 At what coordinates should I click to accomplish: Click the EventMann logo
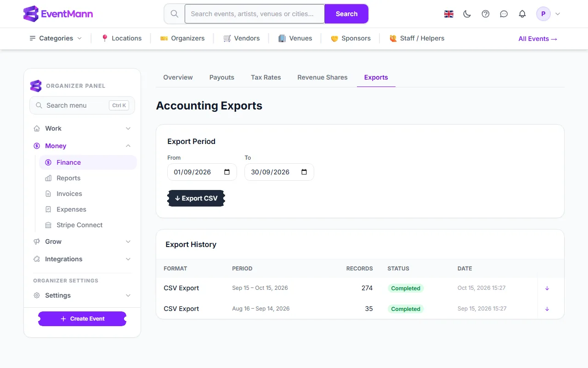(x=58, y=14)
